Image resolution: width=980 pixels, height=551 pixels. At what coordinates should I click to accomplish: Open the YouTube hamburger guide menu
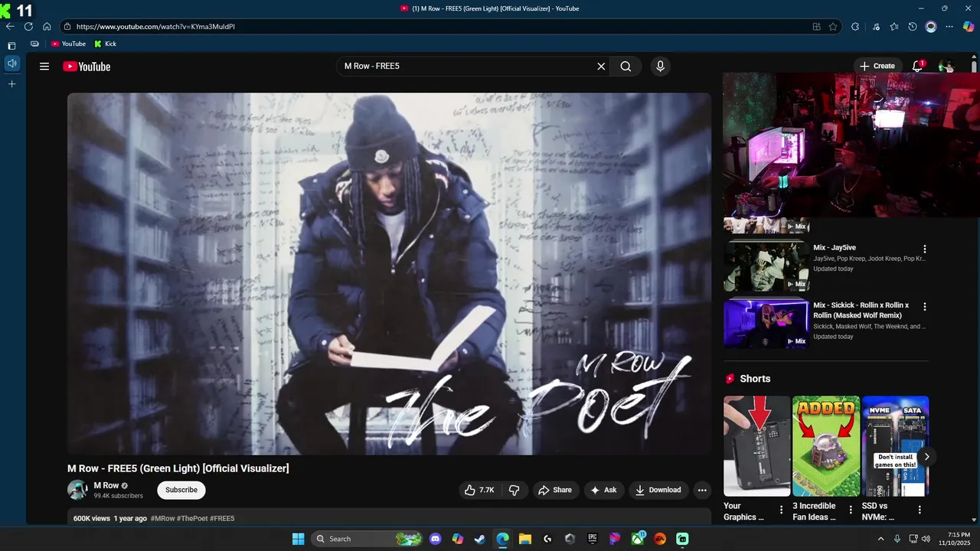click(44, 67)
